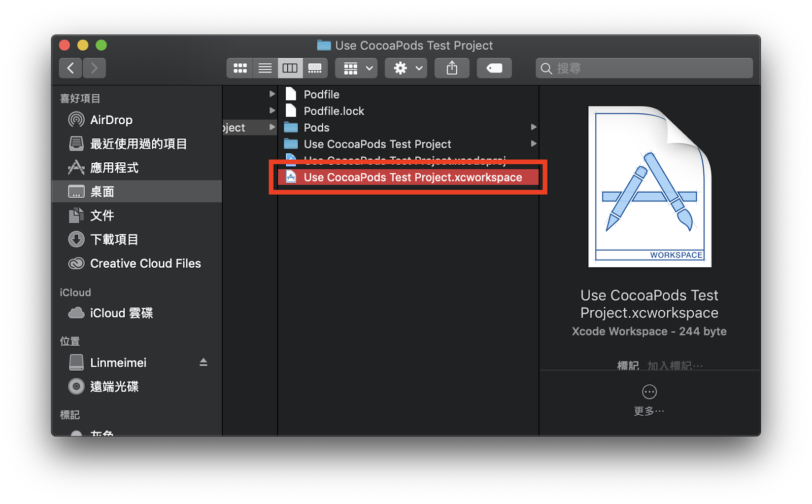Screen dimensions: 812x504
Task: Select the partially visible 'ject' folder row
Action: 250,127
